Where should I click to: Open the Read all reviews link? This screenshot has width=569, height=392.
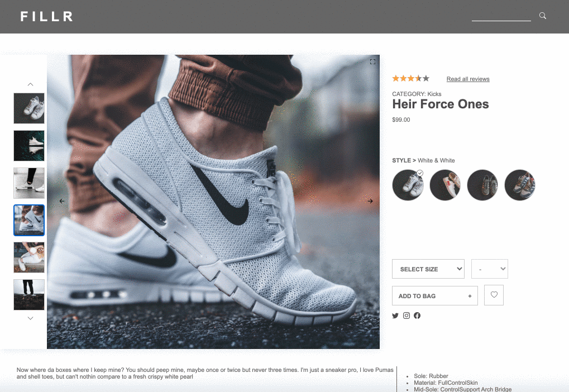click(x=468, y=79)
